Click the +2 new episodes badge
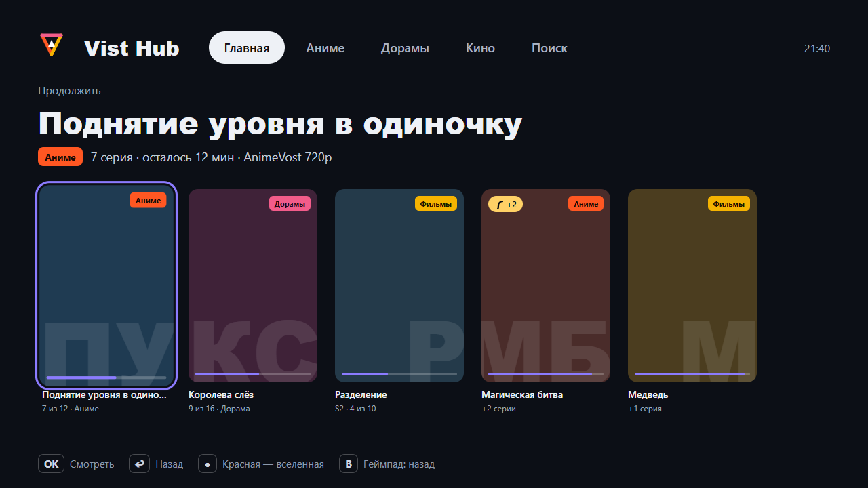The width and height of the screenshot is (868, 488). point(505,204)
